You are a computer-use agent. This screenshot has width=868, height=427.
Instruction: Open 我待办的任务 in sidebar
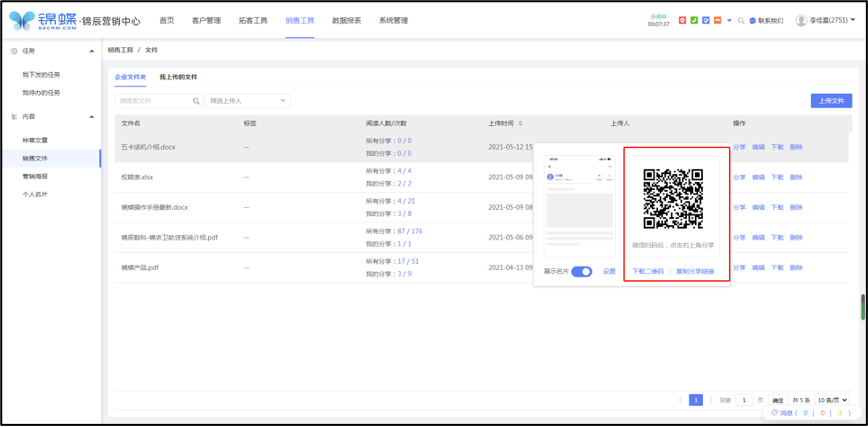tap(41, 92)
